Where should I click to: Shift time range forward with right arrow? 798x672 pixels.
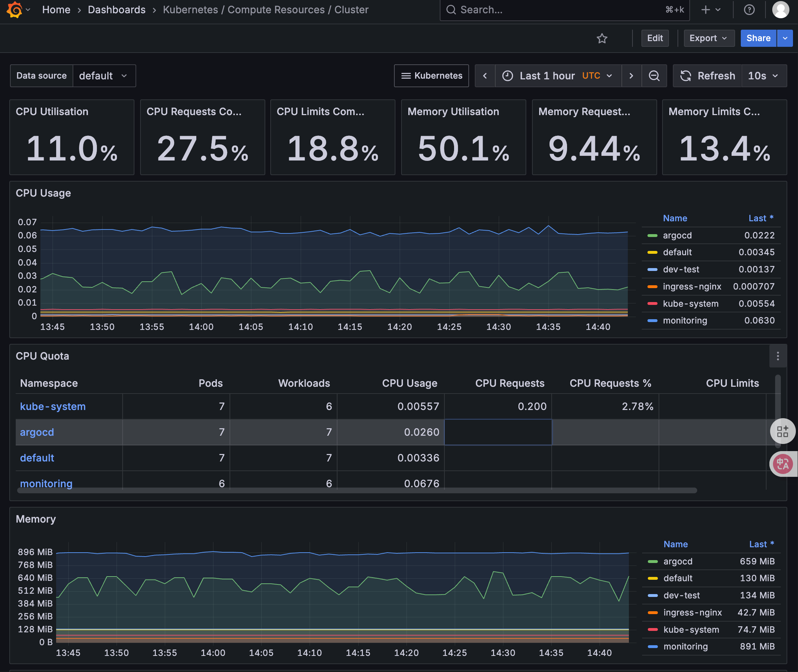tap(631, 76)
